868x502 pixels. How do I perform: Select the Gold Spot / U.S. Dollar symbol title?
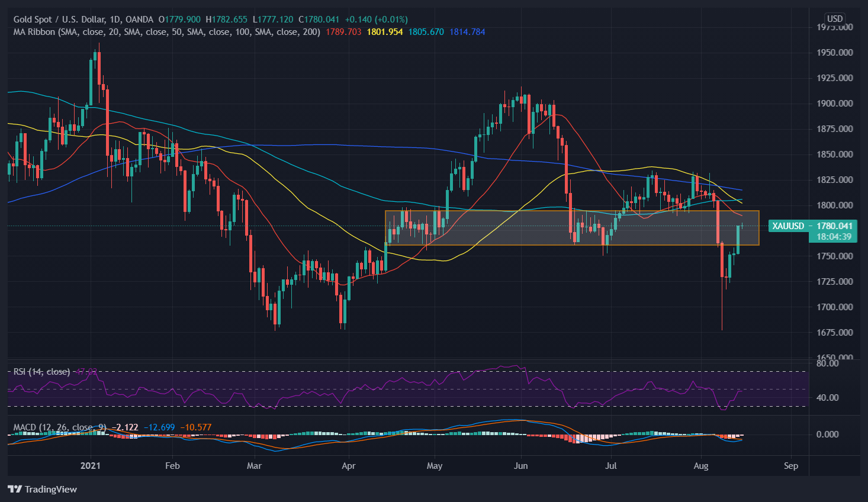(x=83, y=20)
